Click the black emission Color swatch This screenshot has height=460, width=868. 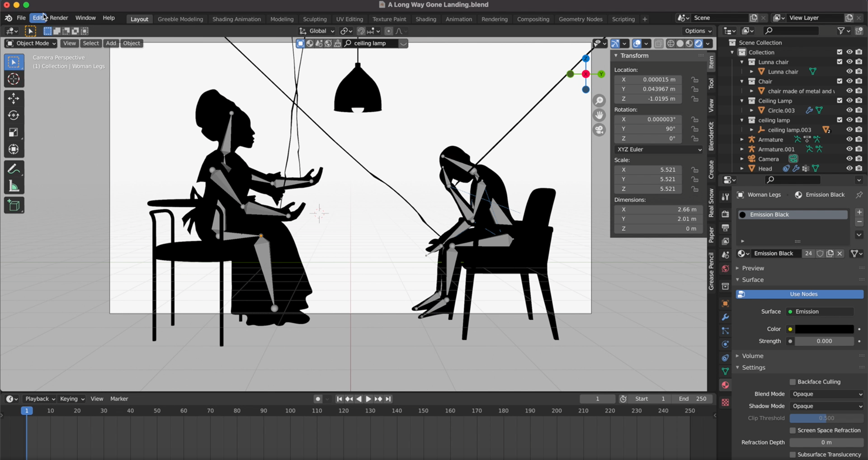coord(824,329)
